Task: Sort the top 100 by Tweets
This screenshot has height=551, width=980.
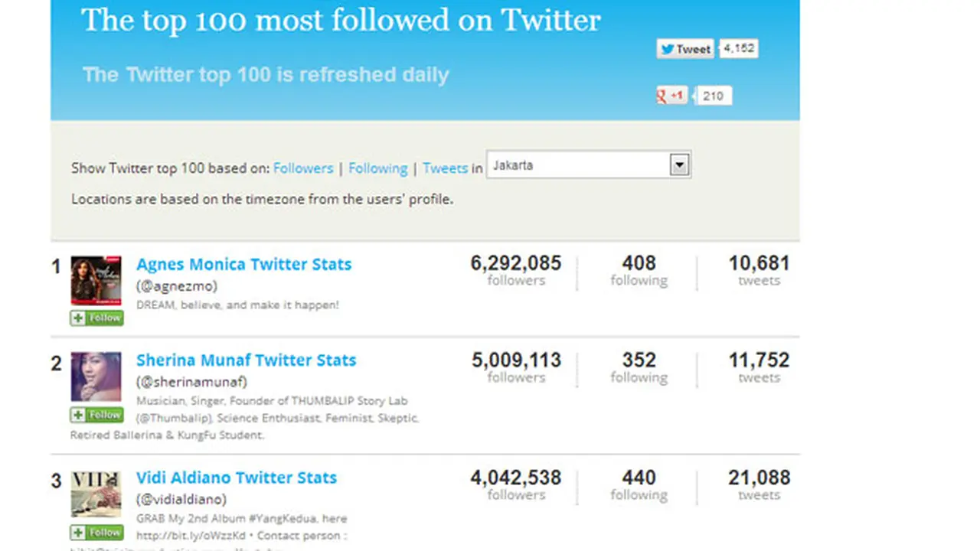Action: click(446, 168)
